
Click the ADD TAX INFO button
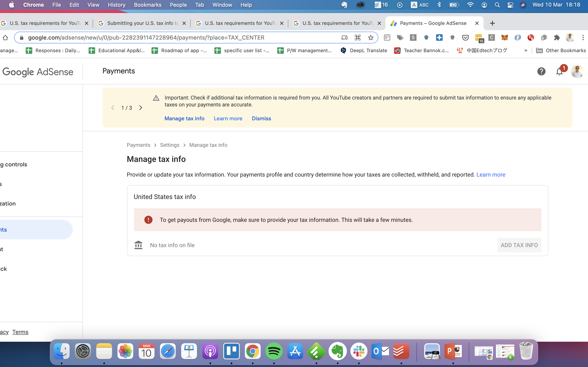(x=519, y=245)
